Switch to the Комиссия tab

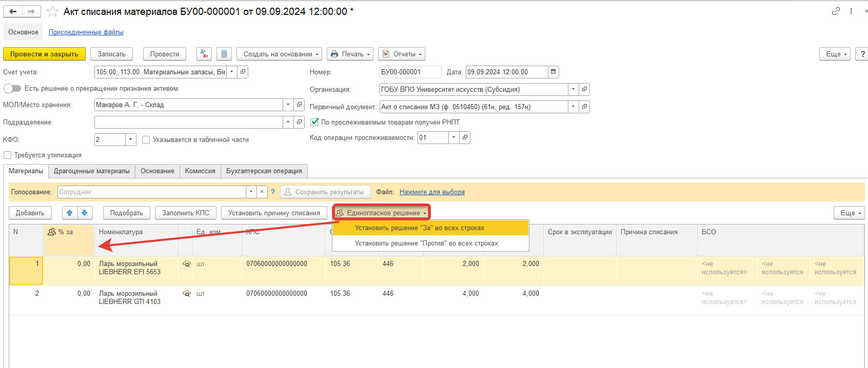pos(200,171)
